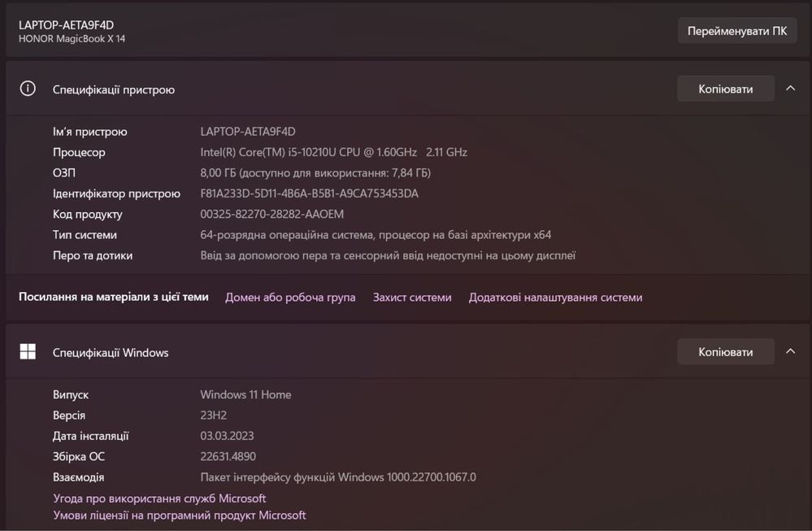Select the OS build 22631.4890
The height and width of the screenshot is (531, 812).
click(228, 457)
